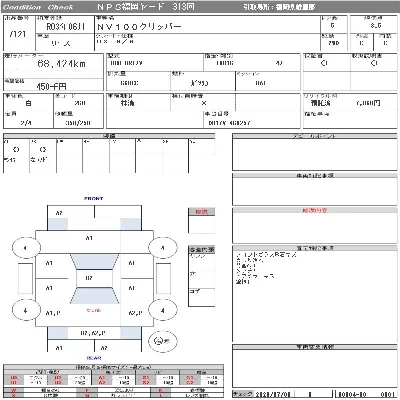
Task: Click the circle mark in the second equipment column
Action: (43, 150)
